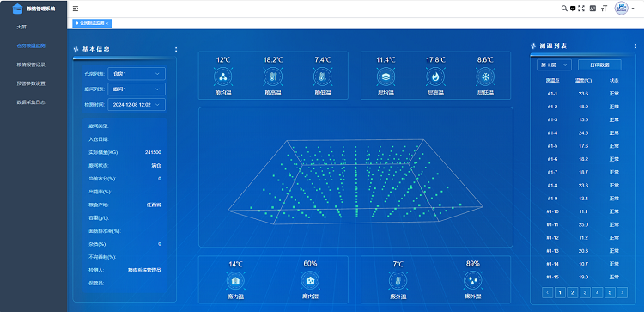Screen dimensions: 644x312
Task: Toggle fullscreen with the expand-arrows icon
Action: point(581,9)
